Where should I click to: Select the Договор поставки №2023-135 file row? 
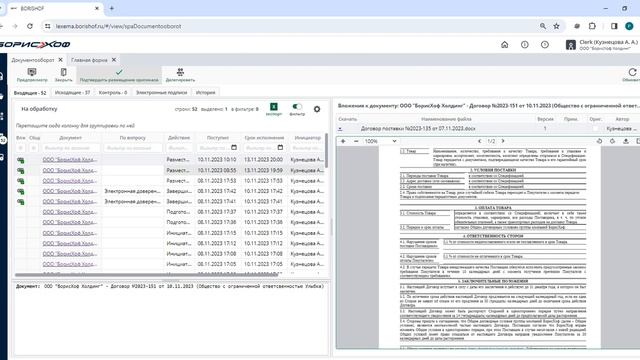(x=488, y=129)
